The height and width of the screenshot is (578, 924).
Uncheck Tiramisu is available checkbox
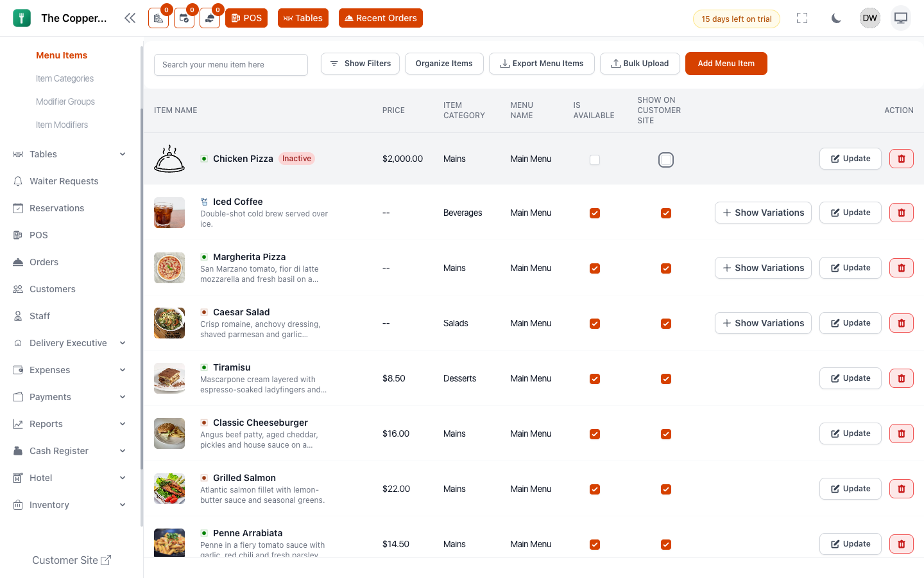click(595, 379)
